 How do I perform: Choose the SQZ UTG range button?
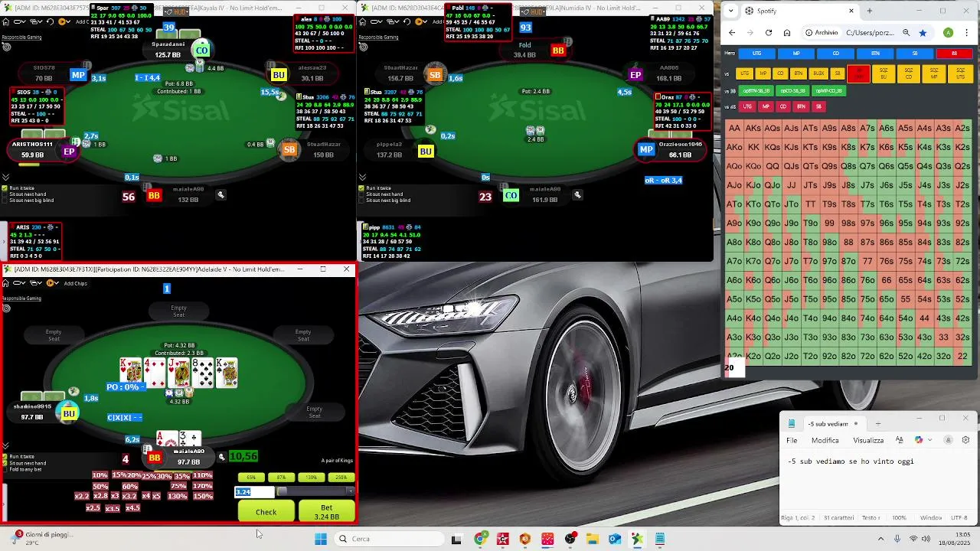(x=960, y=73)
